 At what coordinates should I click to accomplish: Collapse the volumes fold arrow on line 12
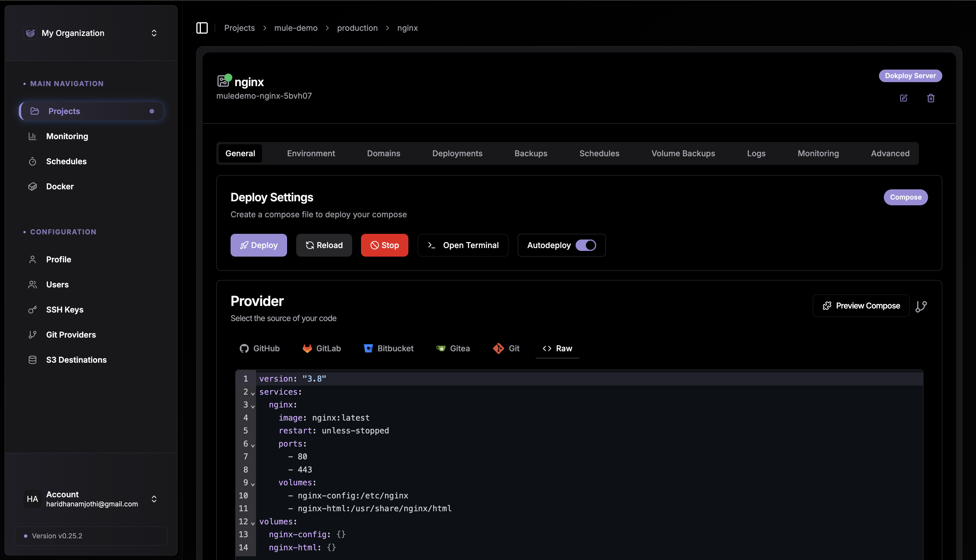(253, 523)
